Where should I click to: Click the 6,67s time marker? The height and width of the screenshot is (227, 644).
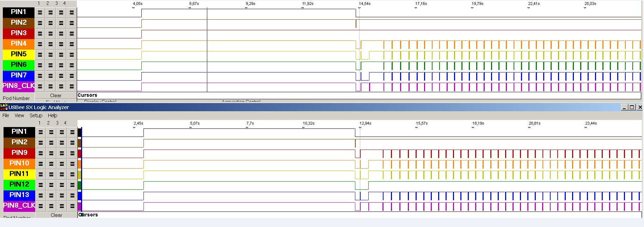(194, 4)
